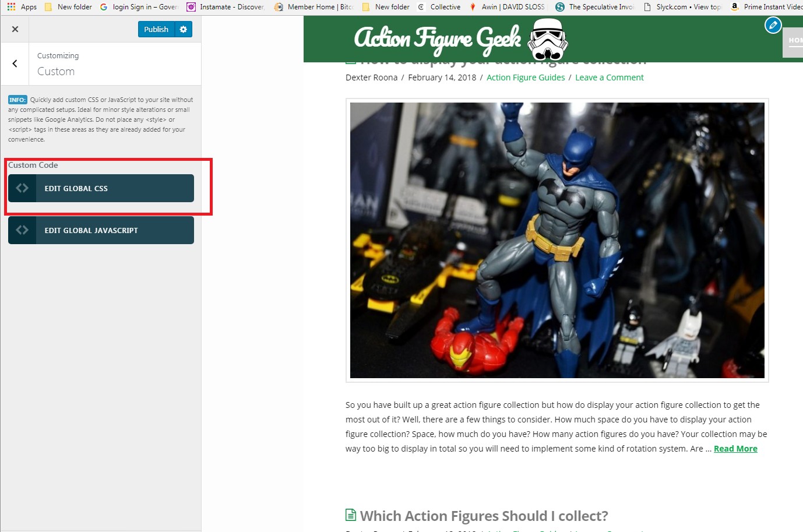Screen dimensions: 803x532
Task: Open the Chrome Apps bookmark icon
Action: click(x=12, y=7)
